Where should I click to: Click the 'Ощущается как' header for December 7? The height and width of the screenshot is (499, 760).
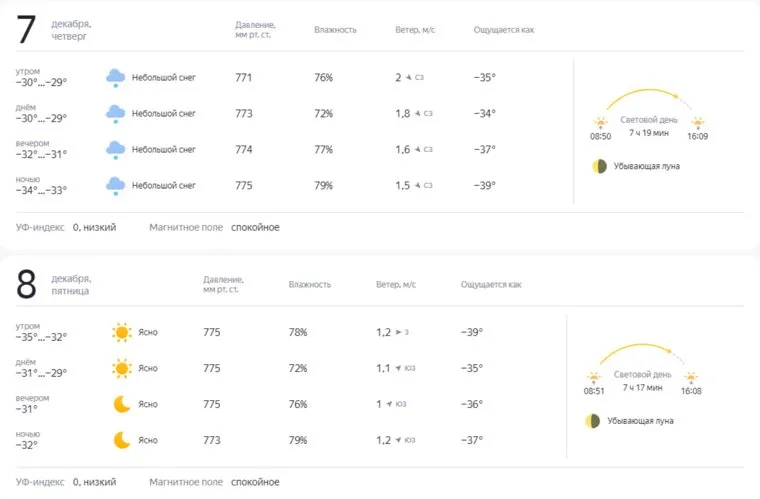point(503,30)
